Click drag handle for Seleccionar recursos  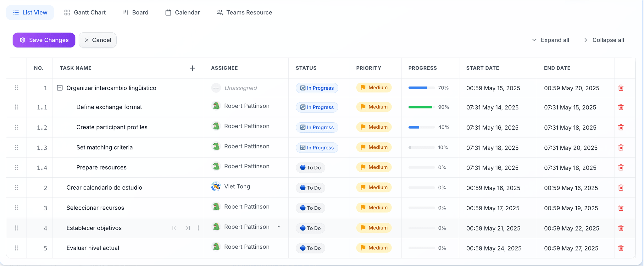16,208
